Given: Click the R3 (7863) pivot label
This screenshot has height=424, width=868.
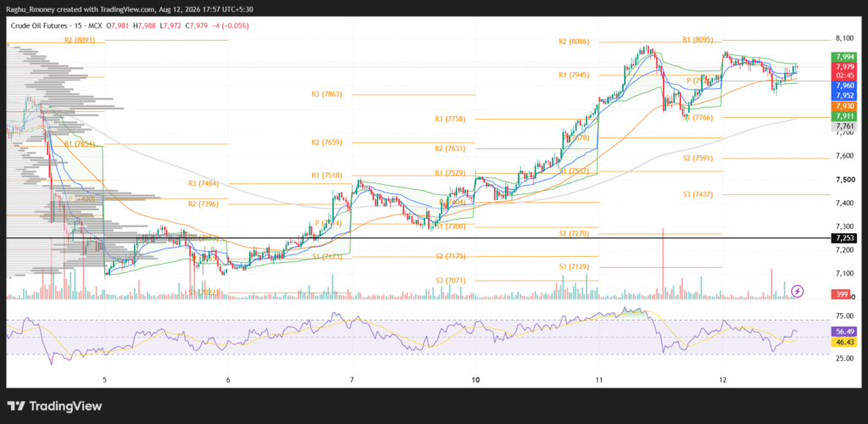Looking at the screenshot, I should (x=326, y=95).
